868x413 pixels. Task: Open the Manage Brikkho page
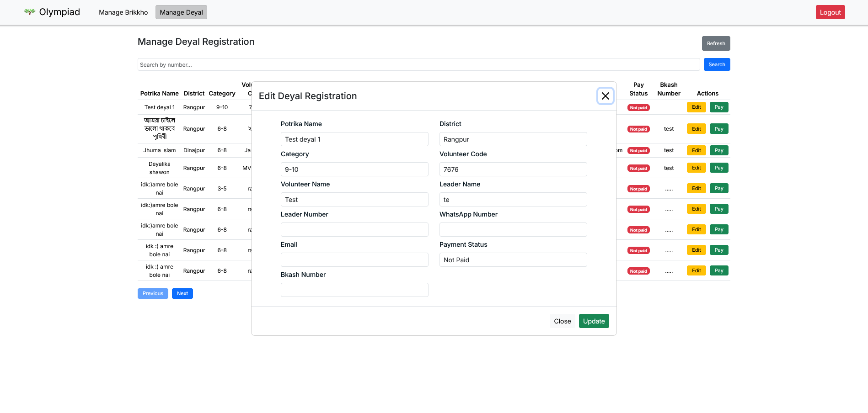coord(123,12)
